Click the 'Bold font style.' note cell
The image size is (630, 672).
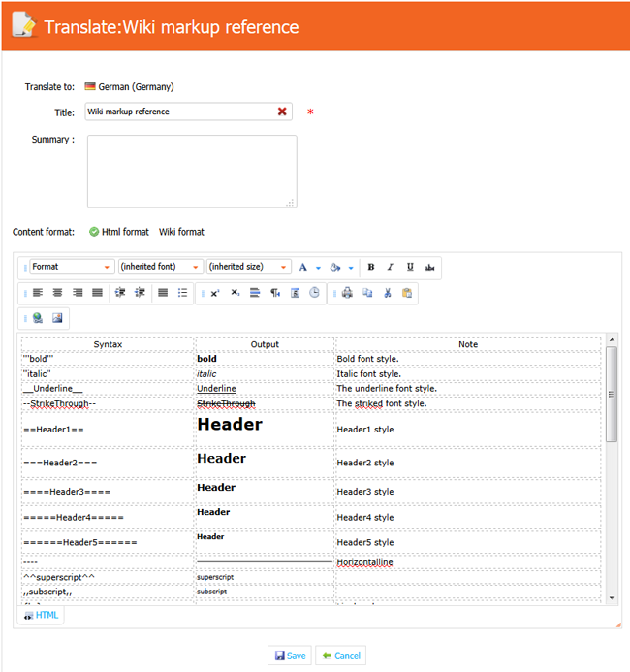coord(468,359)
